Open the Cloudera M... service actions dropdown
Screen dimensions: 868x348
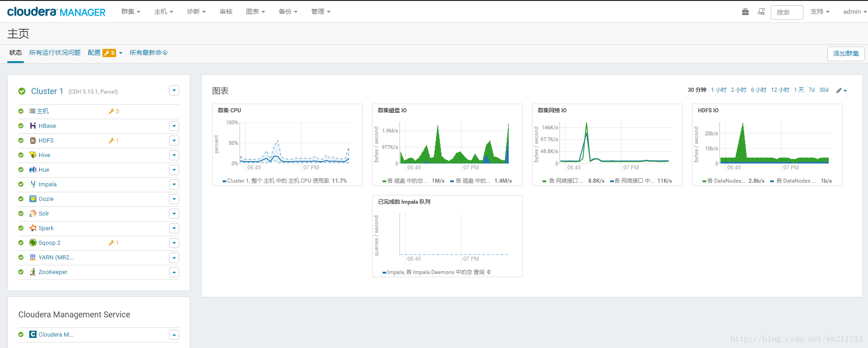pyautogui.click(x=174, y=334)
